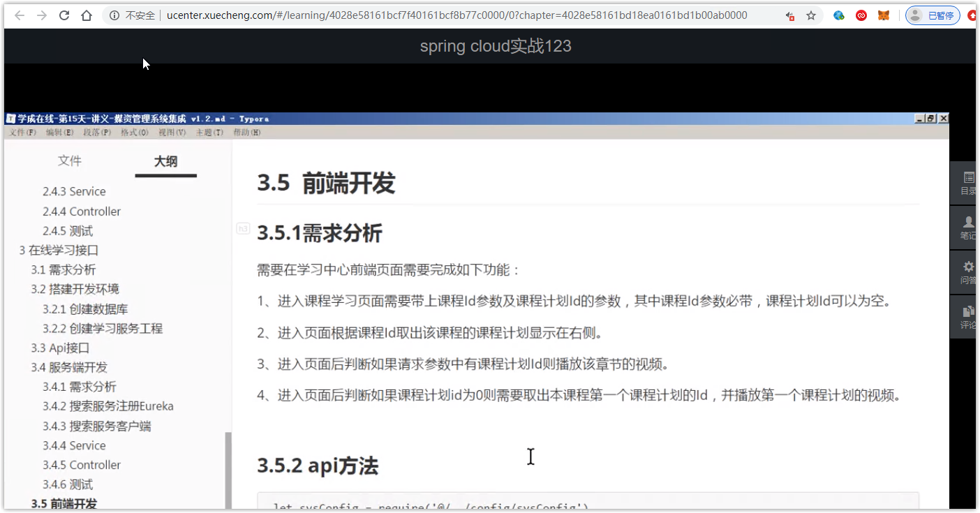Click the spring cloud实战123 video title

pyautogui.click(x=496, y=46)
